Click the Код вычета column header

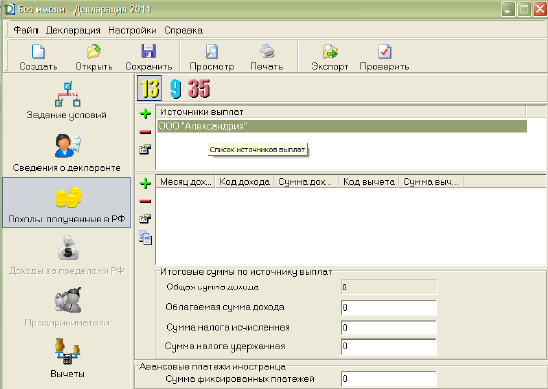click(369, 182)
